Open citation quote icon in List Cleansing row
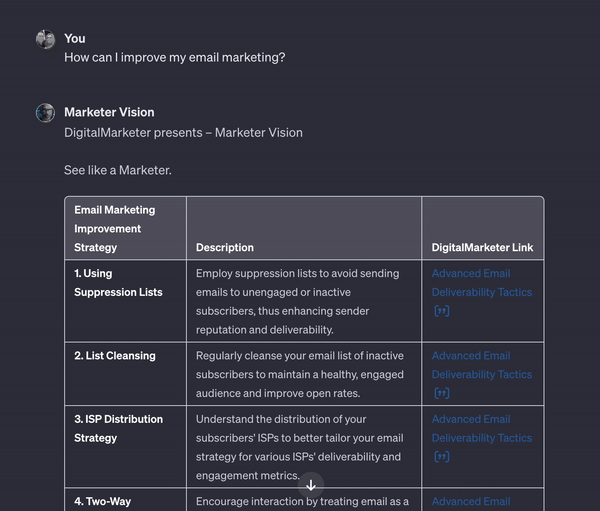Image resolution: width=600 pixels, height=511 pixels. (x=441, y=393)
